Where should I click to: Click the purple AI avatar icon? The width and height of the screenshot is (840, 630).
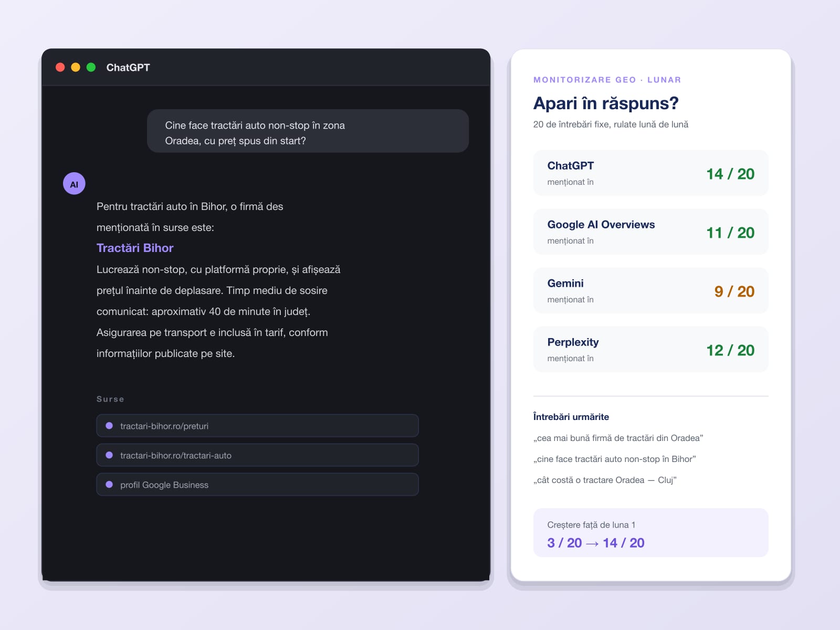coord(74,184)
